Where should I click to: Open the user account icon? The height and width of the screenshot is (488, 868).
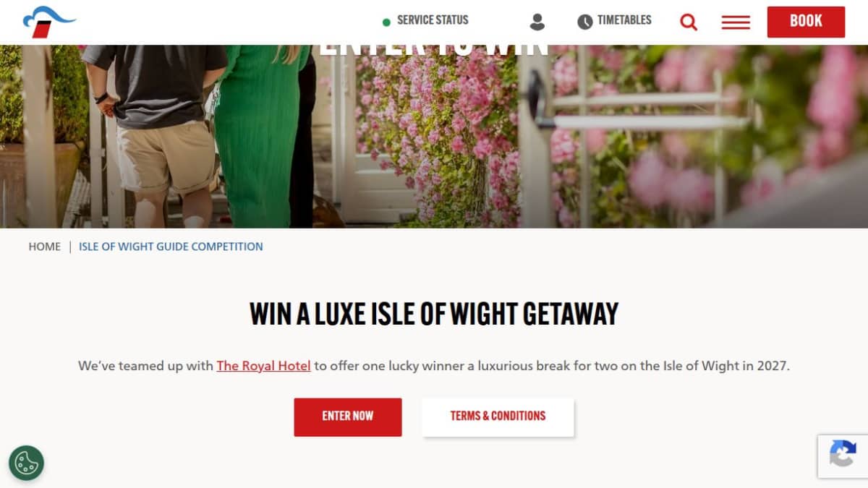click(x=537, y=22)
